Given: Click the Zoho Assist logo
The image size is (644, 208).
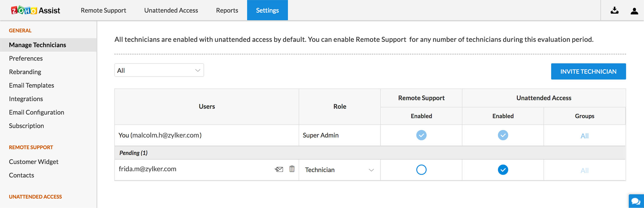Looking at the screenshot, I should pos(35,10).
